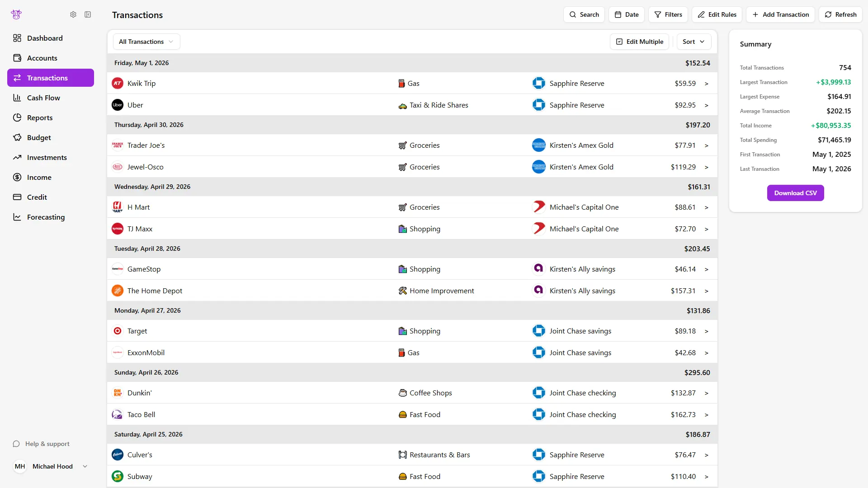Click the ExxonMobil merchant logo

click(118, 352)
